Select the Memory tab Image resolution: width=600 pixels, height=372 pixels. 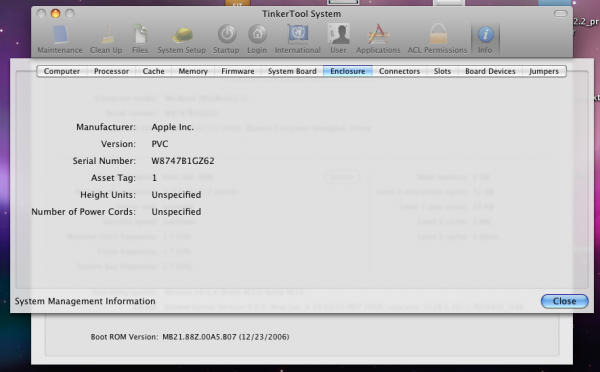193,71
